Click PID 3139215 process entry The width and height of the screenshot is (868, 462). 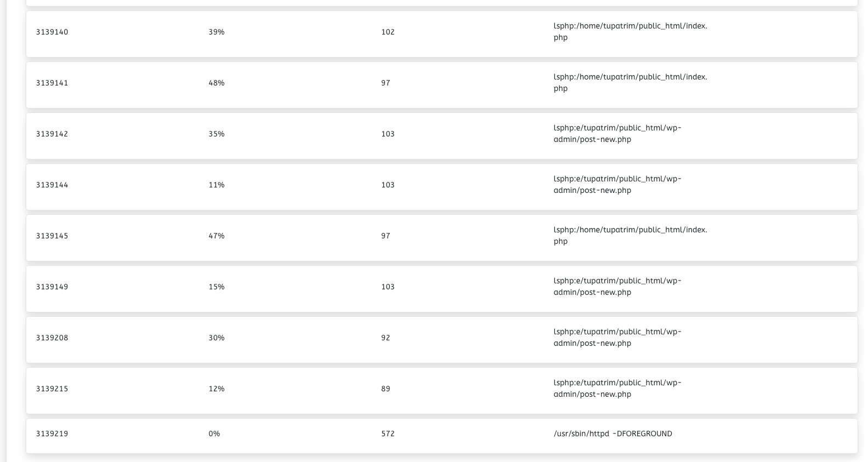[52, 389]
